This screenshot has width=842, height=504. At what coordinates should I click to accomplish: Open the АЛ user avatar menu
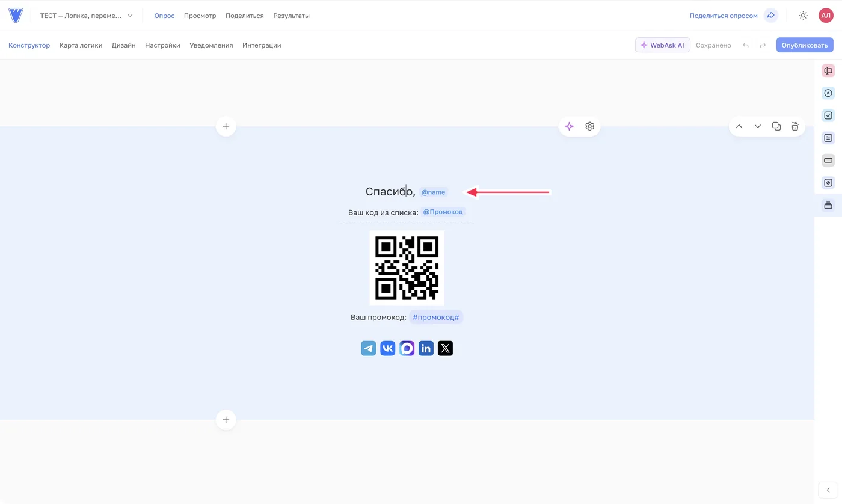pos(826,16)
